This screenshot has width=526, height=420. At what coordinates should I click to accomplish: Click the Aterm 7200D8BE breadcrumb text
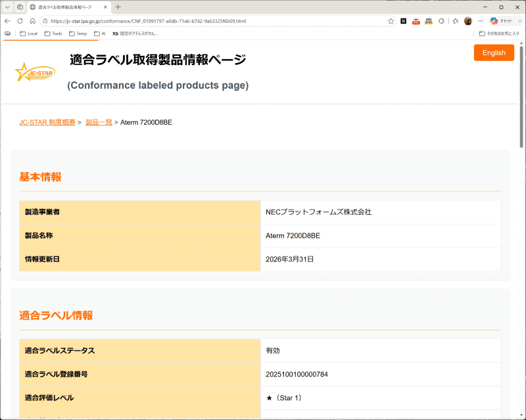[146, 122]
